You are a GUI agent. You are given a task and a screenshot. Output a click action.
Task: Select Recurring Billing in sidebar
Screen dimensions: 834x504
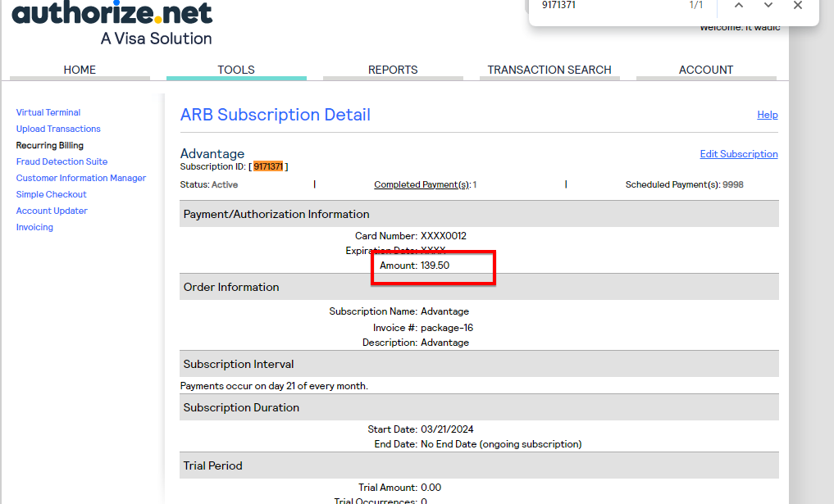[50, 145]
